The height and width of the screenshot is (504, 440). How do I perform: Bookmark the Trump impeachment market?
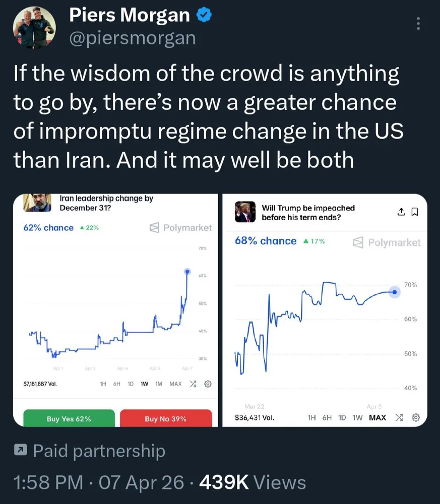coord(415,212)
